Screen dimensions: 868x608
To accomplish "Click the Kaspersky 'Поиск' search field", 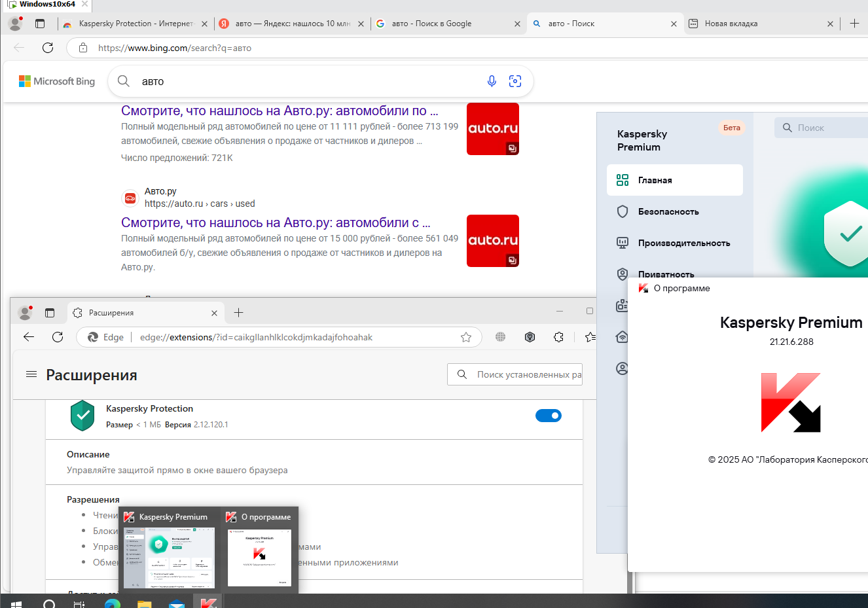I will tap(822, 128).
